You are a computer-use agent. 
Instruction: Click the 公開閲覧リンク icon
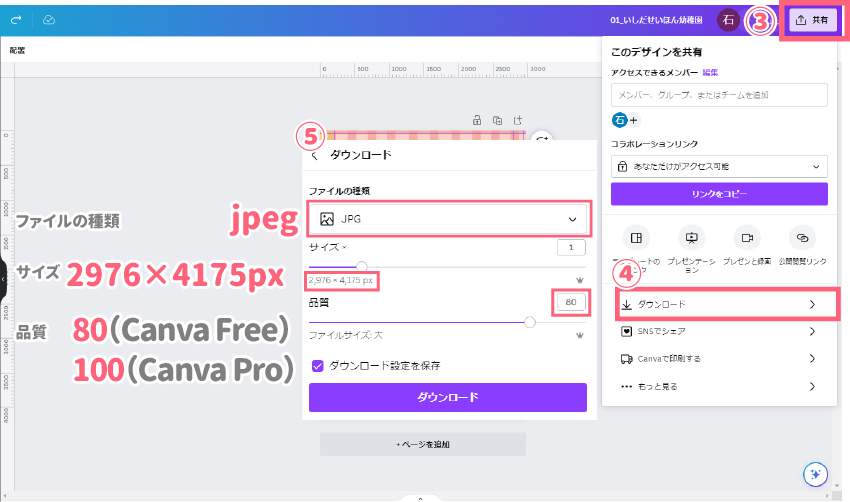pos(802,238)
